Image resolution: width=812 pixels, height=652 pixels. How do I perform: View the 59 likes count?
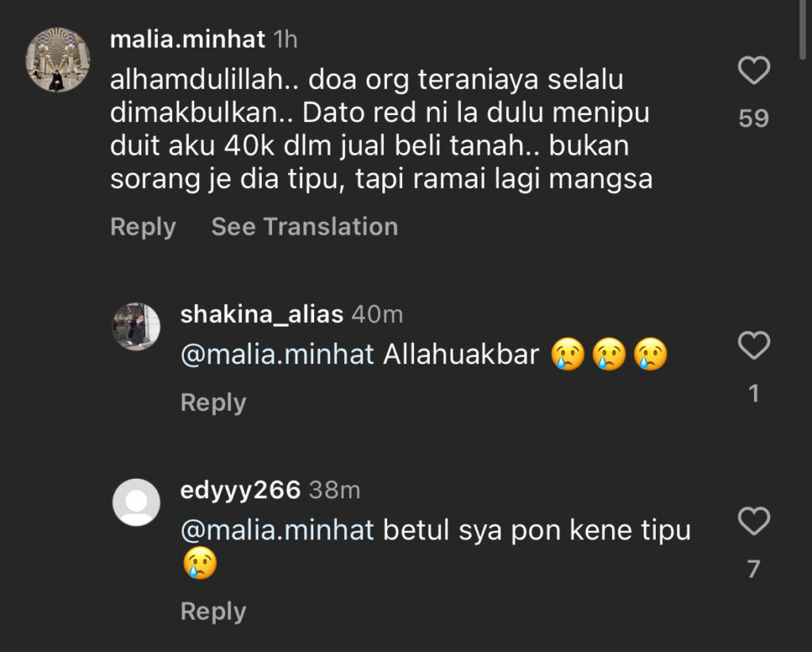tap(753, 119)
